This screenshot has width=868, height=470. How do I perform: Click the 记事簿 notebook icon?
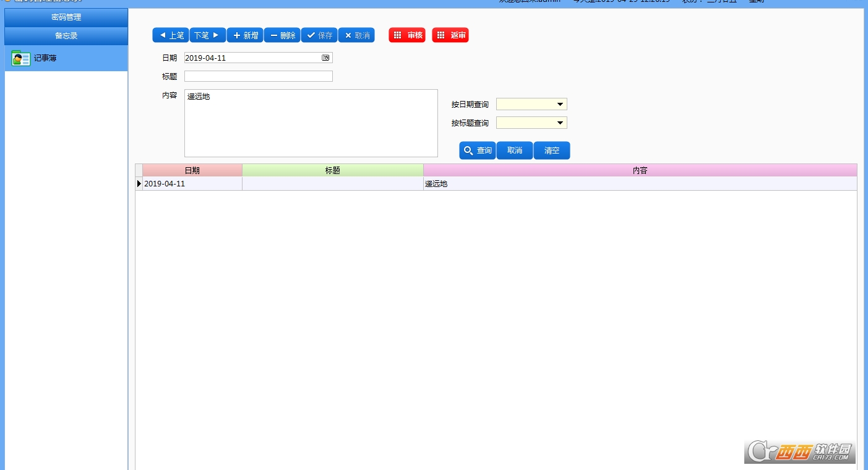pyautogui.click(x=21, y=58)
